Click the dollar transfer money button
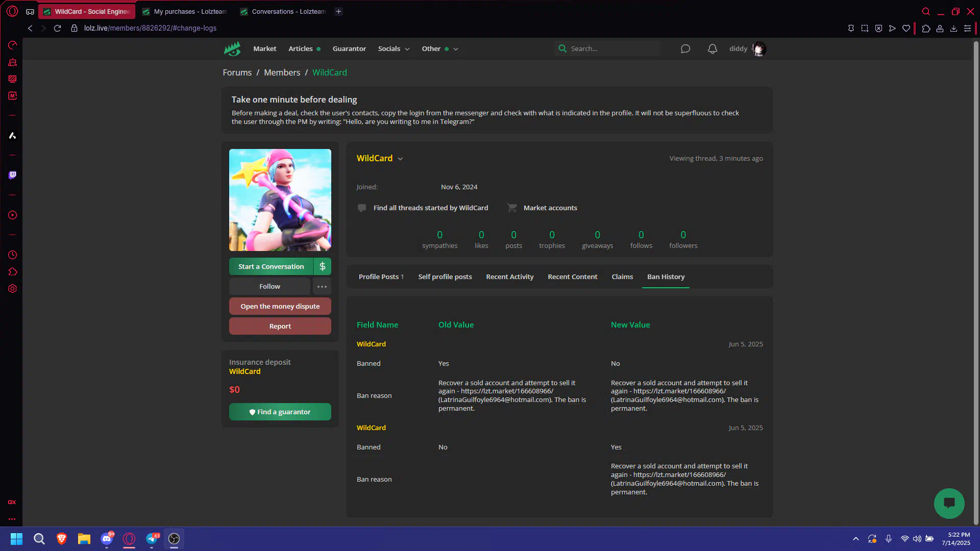This screenshot has height=551, width=980. (323, 266)
